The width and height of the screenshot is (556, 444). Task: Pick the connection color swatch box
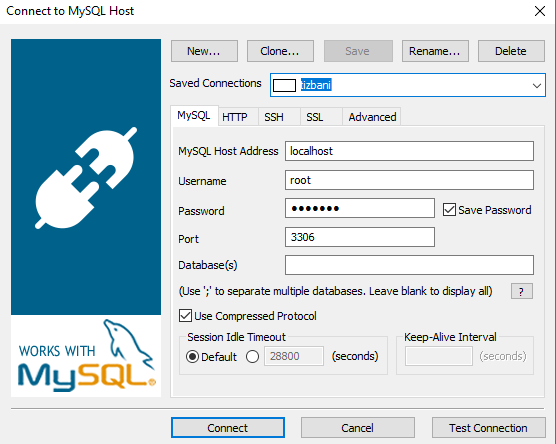(x=284, y=85)
